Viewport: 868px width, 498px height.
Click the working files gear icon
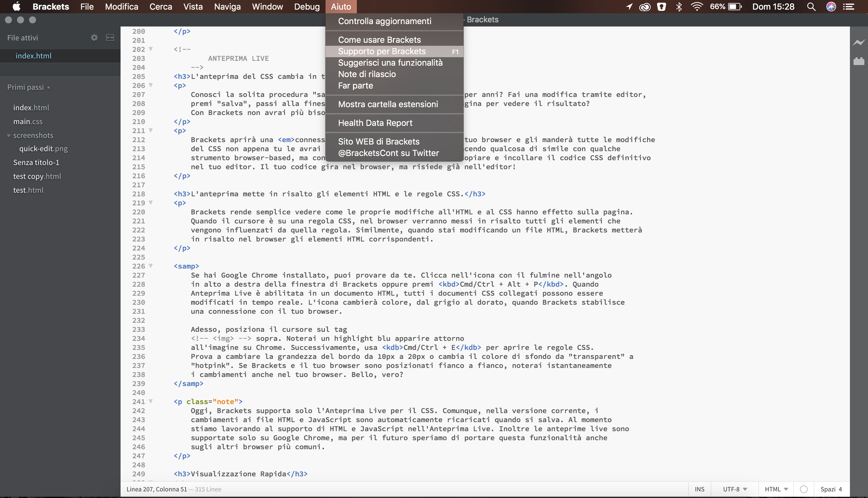click(x=94, y=38)
